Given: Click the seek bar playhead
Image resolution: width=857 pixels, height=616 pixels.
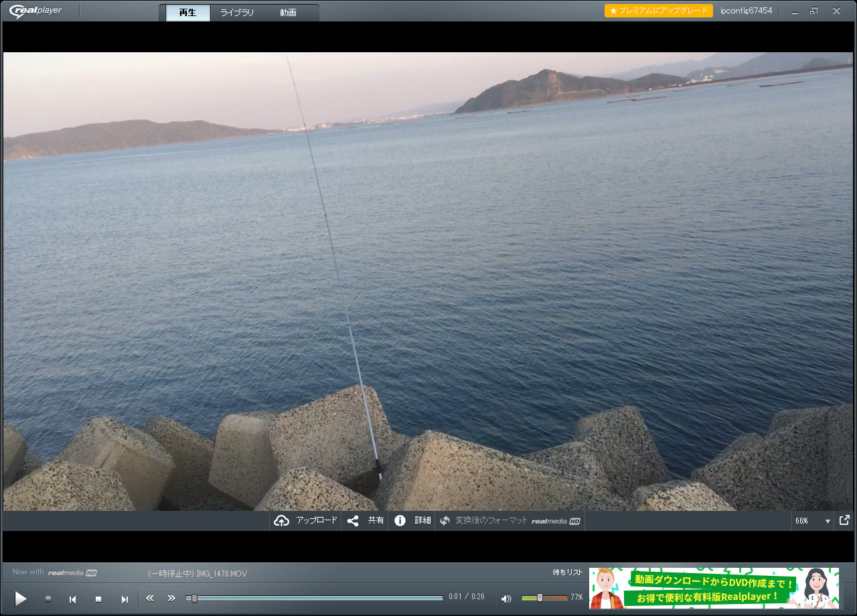Looking at the screenshot, I should click(194, 598).
